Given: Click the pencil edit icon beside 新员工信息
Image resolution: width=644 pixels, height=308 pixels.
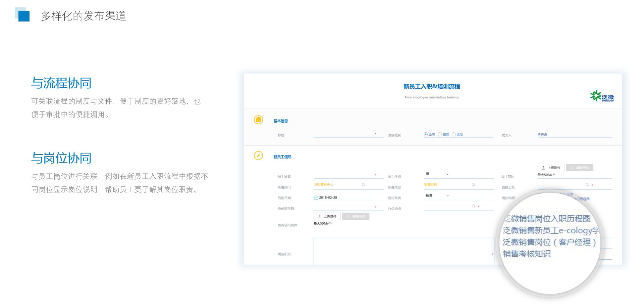Looking at the screenshot, I should (x=258, y=156).
